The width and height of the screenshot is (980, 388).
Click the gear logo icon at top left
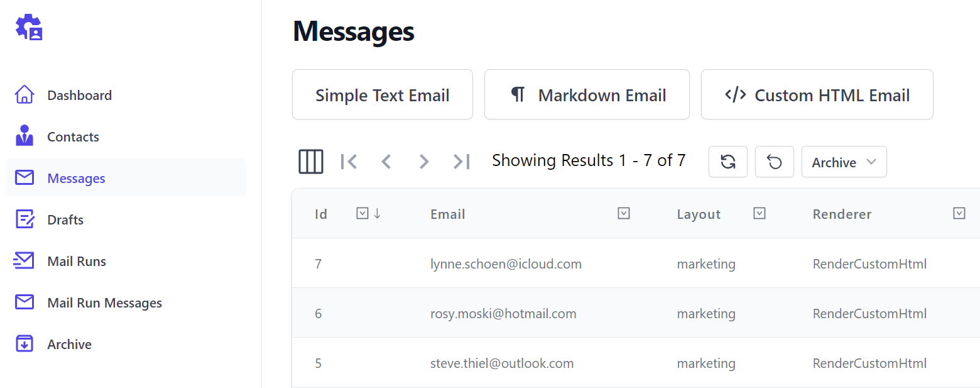[x=29, y=28]
